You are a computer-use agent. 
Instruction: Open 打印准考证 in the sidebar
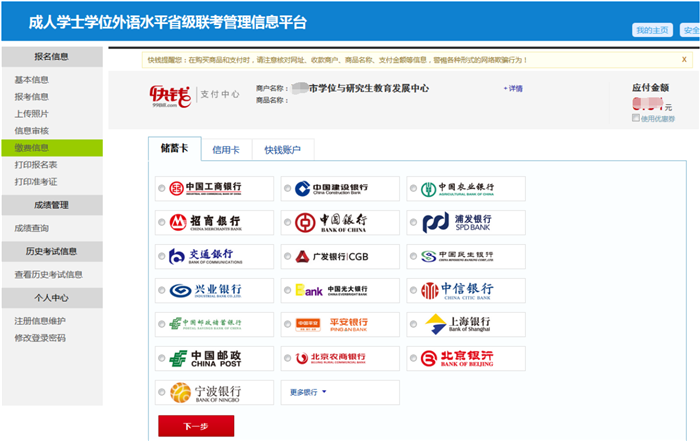36,181
